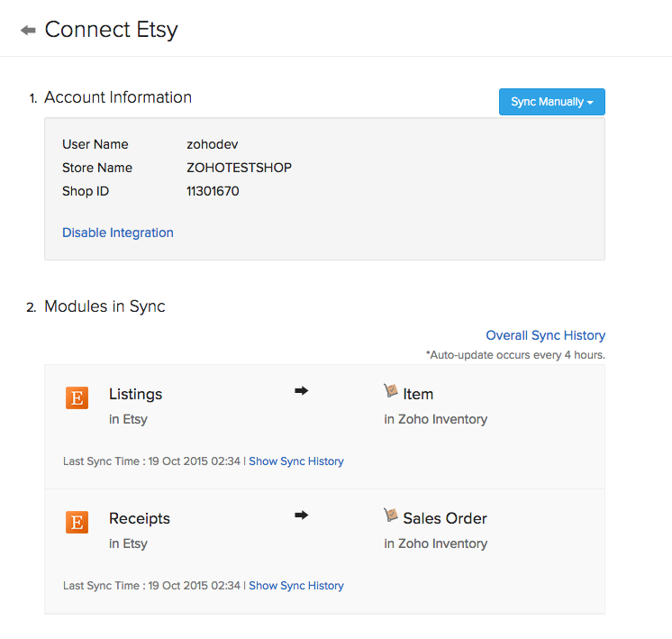Click the Etsy logo next to Receipts
672x639 pixels.
[77, 523]
